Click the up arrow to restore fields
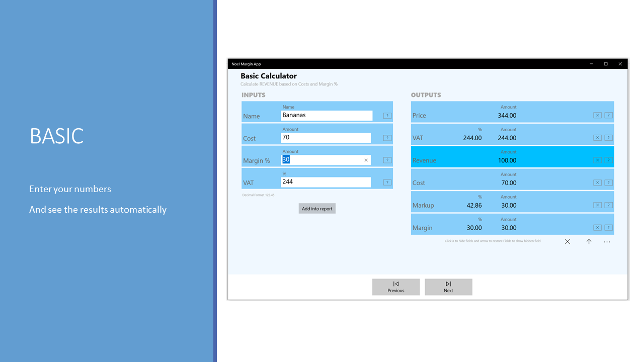Screen dimensions: 644x362 (x=589, y=242)
